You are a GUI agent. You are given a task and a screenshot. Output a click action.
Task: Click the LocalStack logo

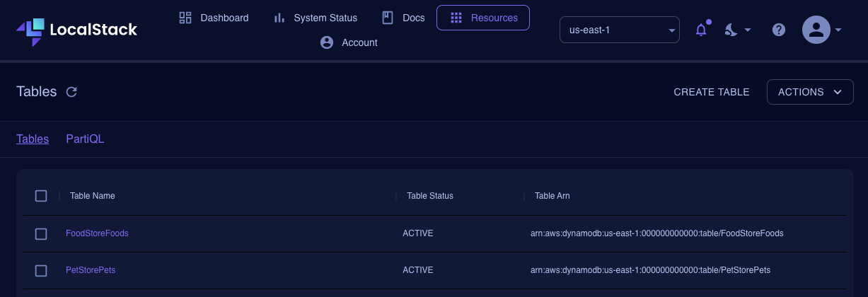click(x=76, y=30)
